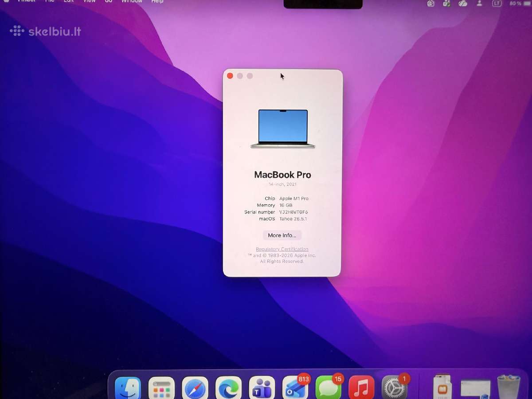The width and height of the screenshot is (532, 399).
Task: Open the user account menu bar icon
Action: (480, 3)
